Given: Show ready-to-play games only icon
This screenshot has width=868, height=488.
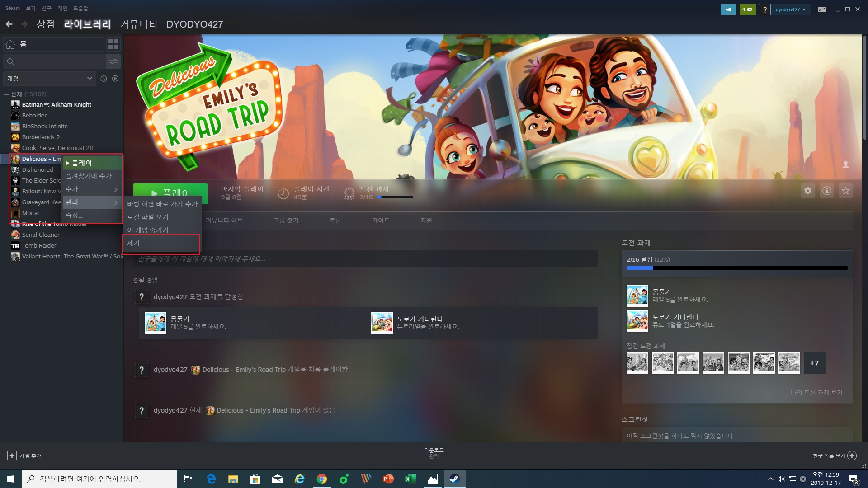Looking at the screenshot, I should [x=115, y=78].
